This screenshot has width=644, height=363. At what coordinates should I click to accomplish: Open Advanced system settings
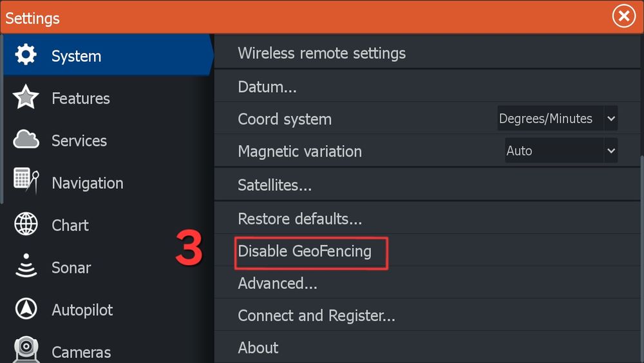pos(278,283)
